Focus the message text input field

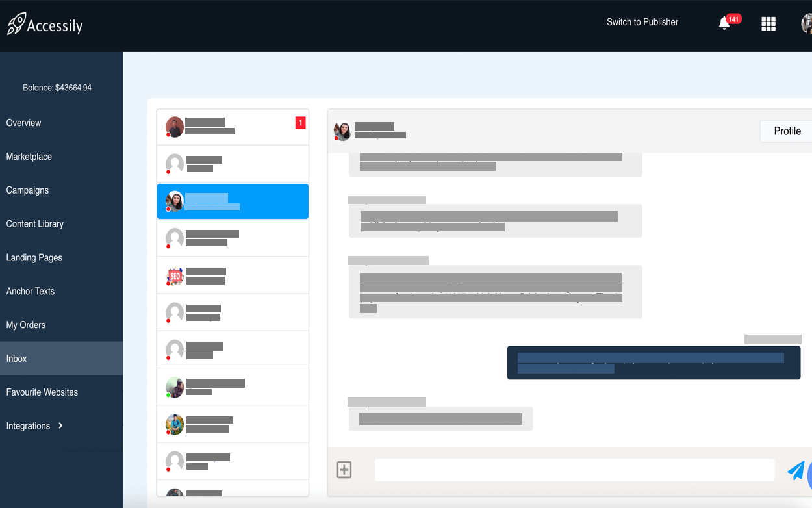coord(575,470)
